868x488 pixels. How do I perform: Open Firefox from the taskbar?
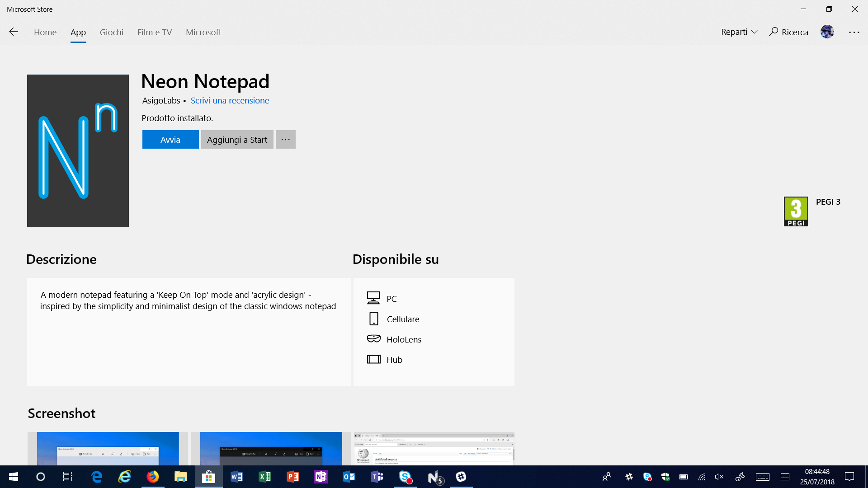click(153, 477)
